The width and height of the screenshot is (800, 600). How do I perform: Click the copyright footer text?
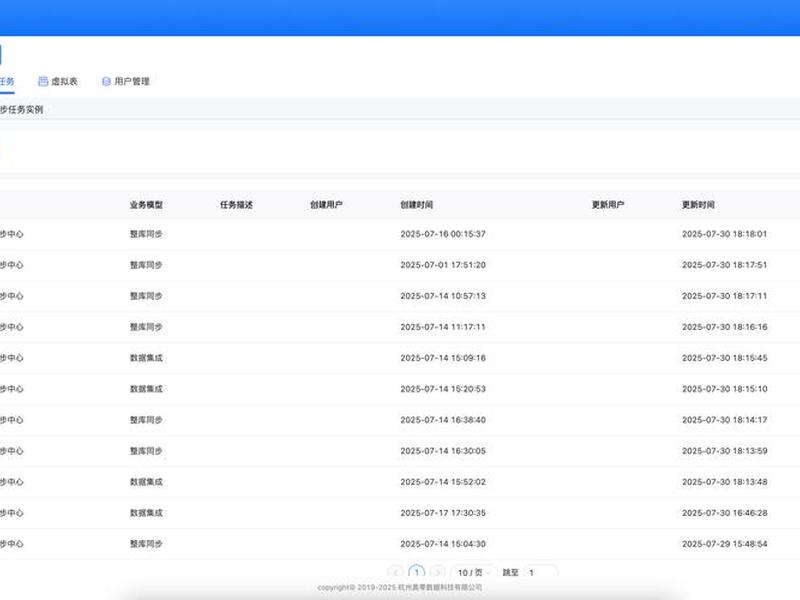(x=399, y=588)
